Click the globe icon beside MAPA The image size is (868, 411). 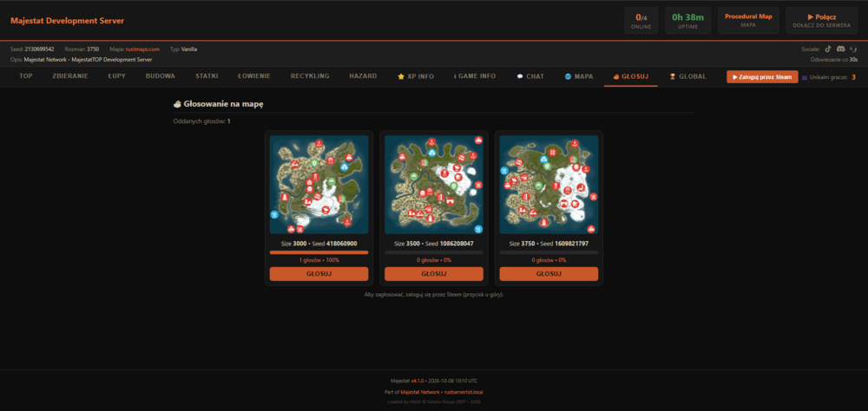568,76
